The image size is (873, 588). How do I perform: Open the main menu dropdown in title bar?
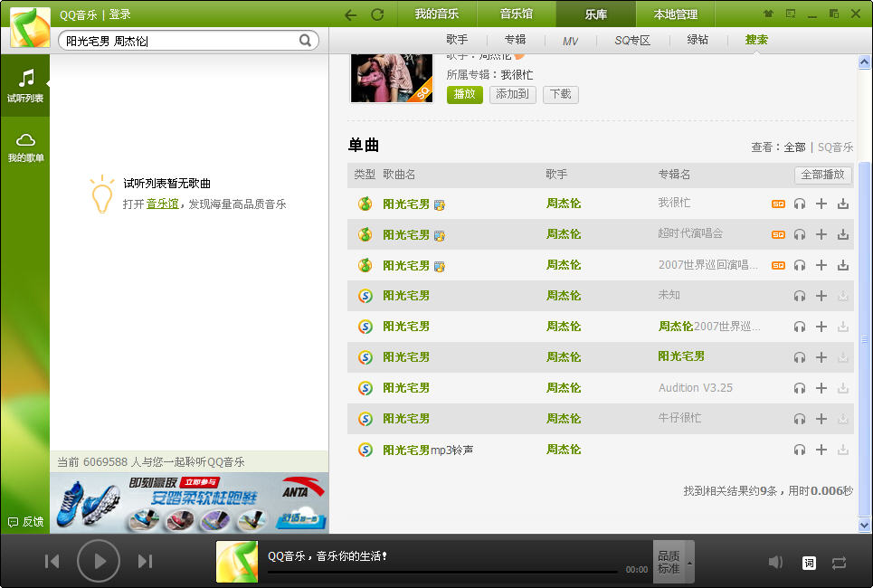click(x=791, y=14)
